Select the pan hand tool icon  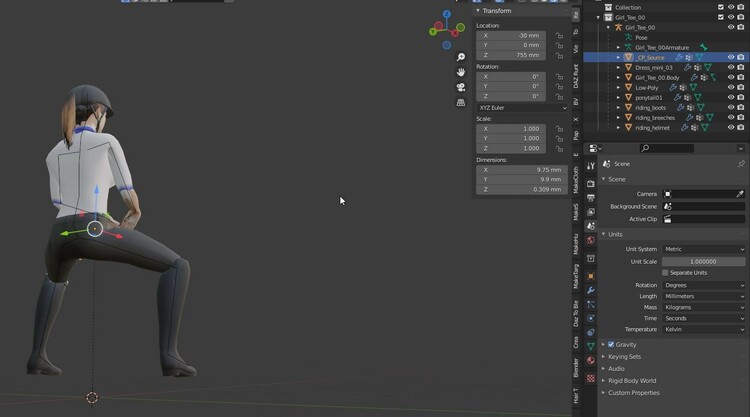[x=460, y=72]
